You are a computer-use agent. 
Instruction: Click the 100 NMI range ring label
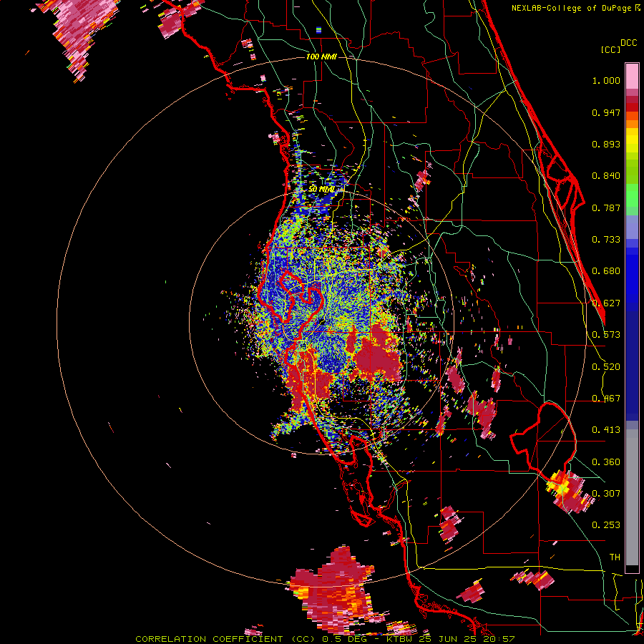[x=321, y=57]
